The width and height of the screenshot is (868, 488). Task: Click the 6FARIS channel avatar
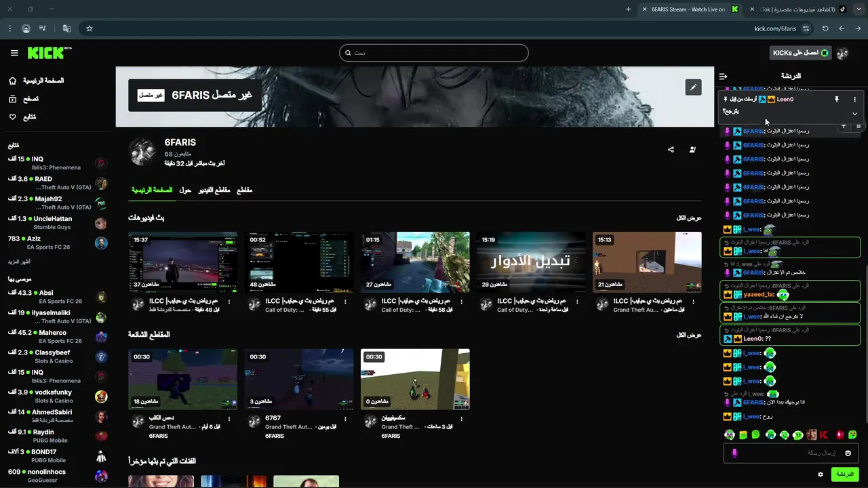(142, 152)
